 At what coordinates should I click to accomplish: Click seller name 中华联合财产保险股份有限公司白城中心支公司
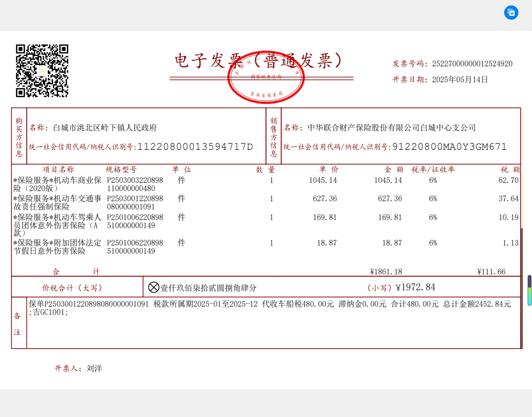click(x=391, y=128)
